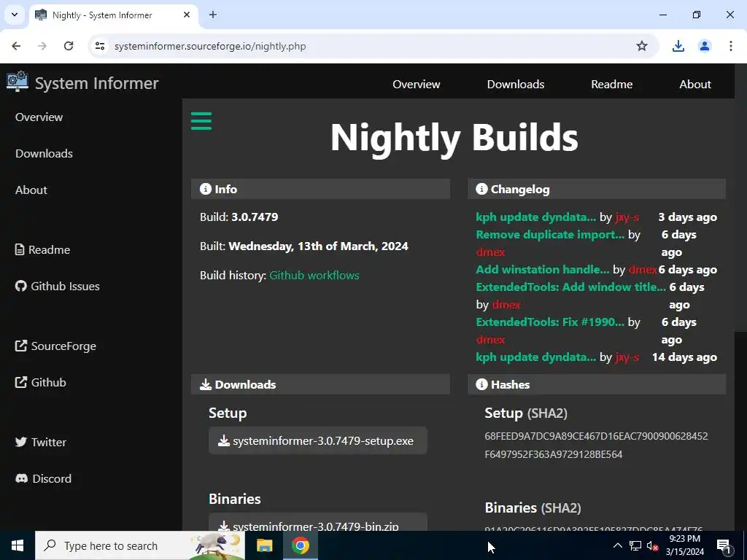Open Github external link in sidebar

(41, 382)
